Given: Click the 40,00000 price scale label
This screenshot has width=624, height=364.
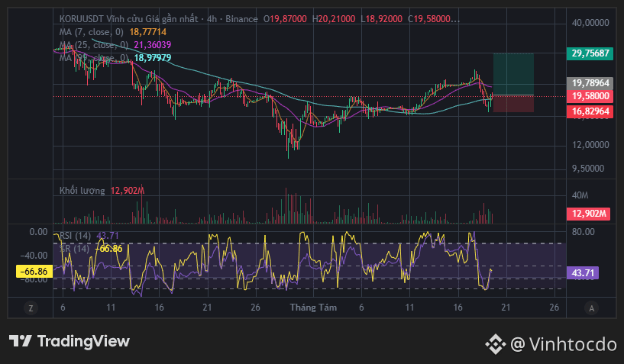Looking at the screenshot, I should [x=590, y=23].
